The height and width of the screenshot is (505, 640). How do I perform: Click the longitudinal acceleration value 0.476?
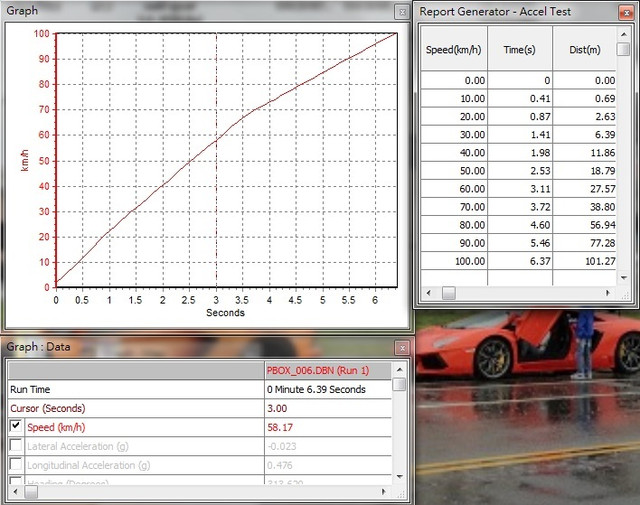click(x=280, y=465)
